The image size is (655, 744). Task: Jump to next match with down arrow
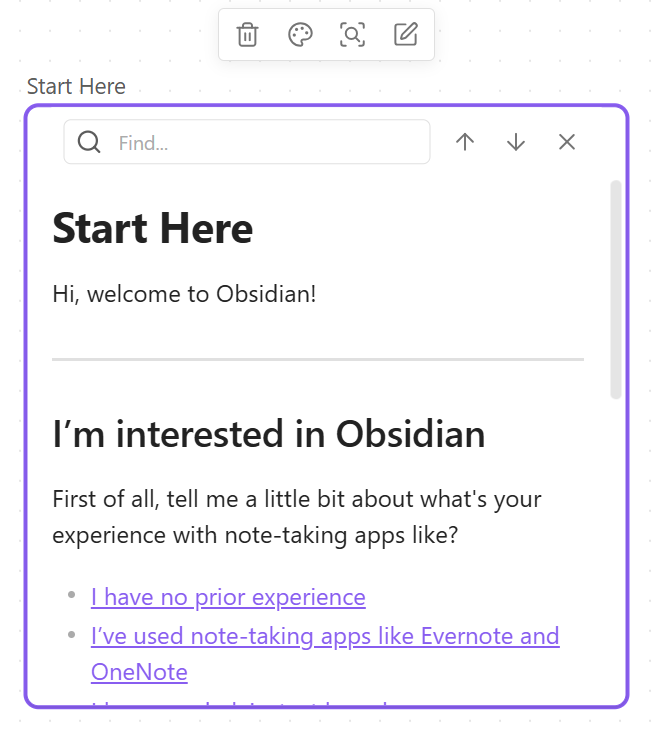[515, 142]
